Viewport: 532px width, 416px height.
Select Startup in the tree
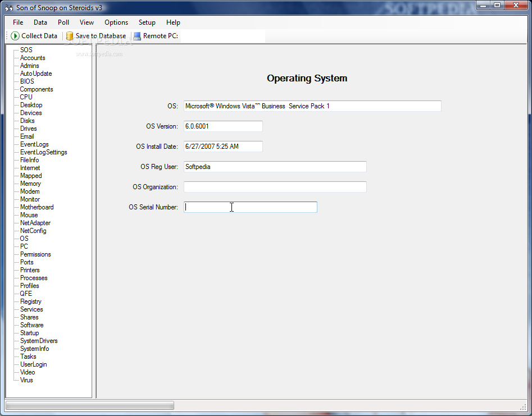pos(30,333)
